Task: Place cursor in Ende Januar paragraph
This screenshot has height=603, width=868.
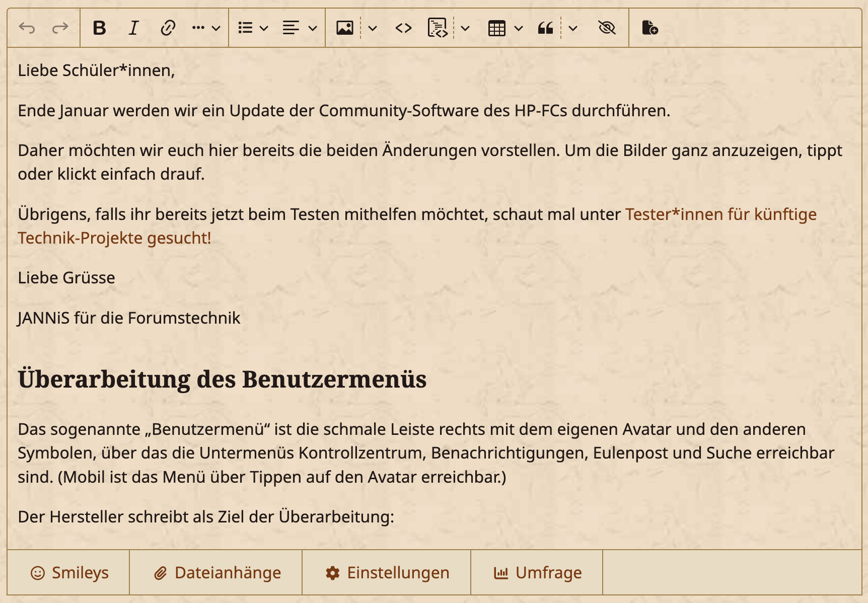Action: (x=344, y=111)
